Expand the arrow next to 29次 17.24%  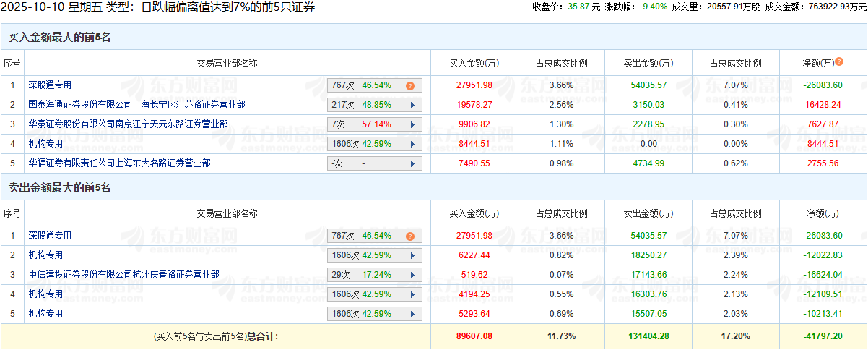point(412,275)
